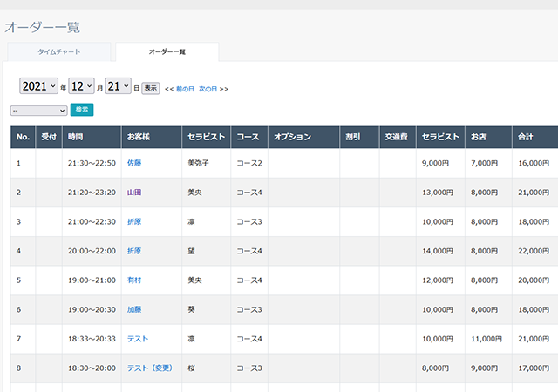Screen dimensions: 558x392
Task: Click the 時間 column header
Action: [92, 137]
